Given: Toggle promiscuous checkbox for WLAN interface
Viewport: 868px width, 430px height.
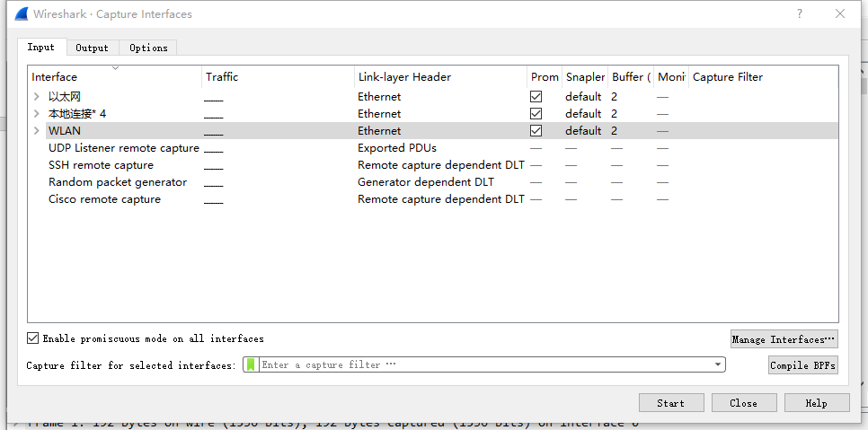Looking at the screenshot, I should pos(536,131).
